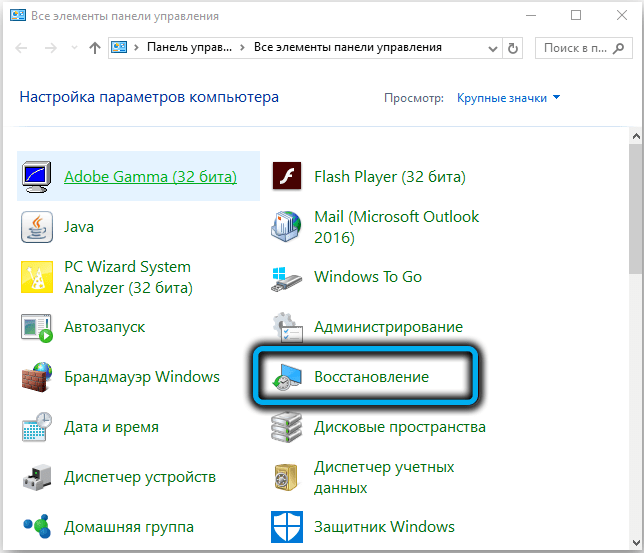Open the Домашняя группа spheres icon
The image size is (644, 553).
[37, 526]
